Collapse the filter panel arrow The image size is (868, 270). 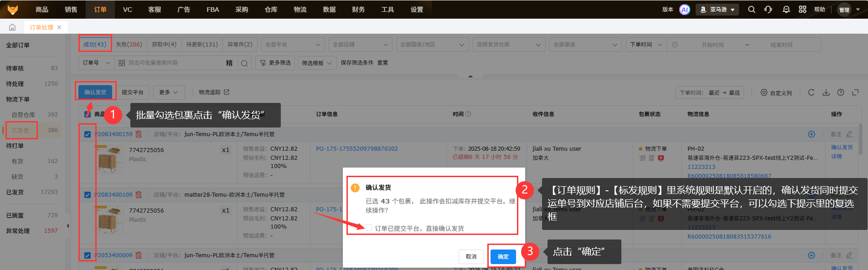[x=470, y=76]
